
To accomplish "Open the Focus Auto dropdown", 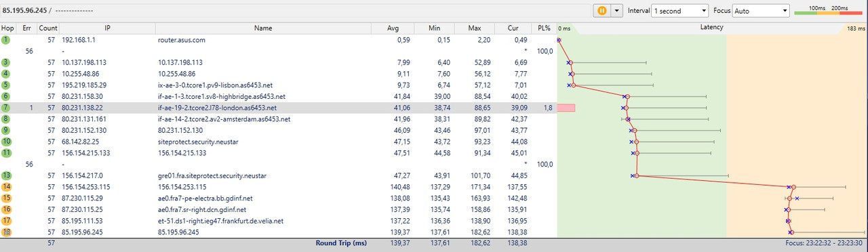I will 762,11.
